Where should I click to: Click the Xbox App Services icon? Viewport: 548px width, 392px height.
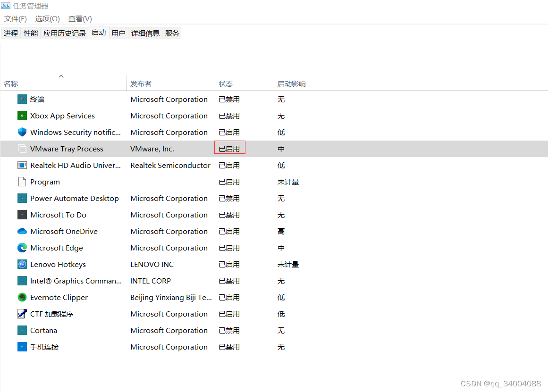pos(22,116)
